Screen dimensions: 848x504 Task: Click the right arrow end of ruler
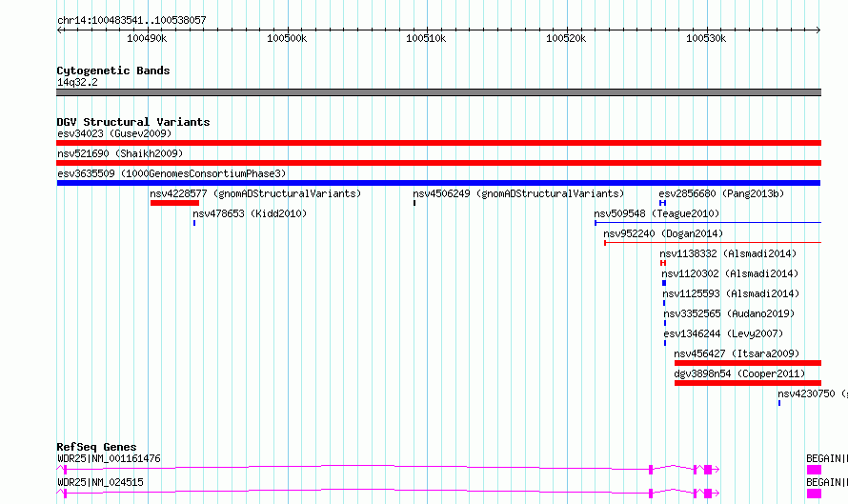click(x=818, y=30)
